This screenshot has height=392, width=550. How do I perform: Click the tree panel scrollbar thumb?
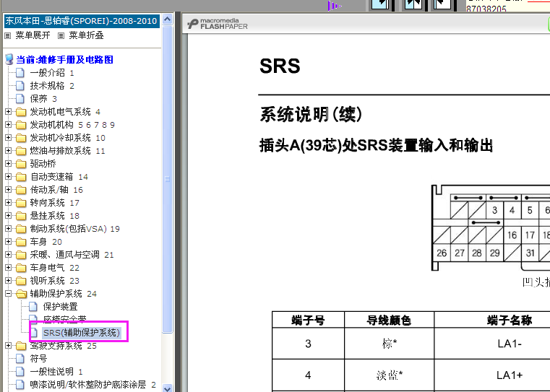point(168,178)
